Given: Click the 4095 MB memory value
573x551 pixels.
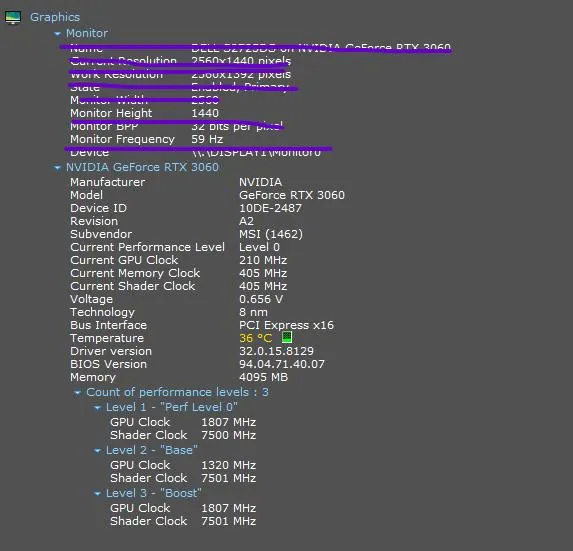Looking at the screenshot, I should tap(263, 377).
